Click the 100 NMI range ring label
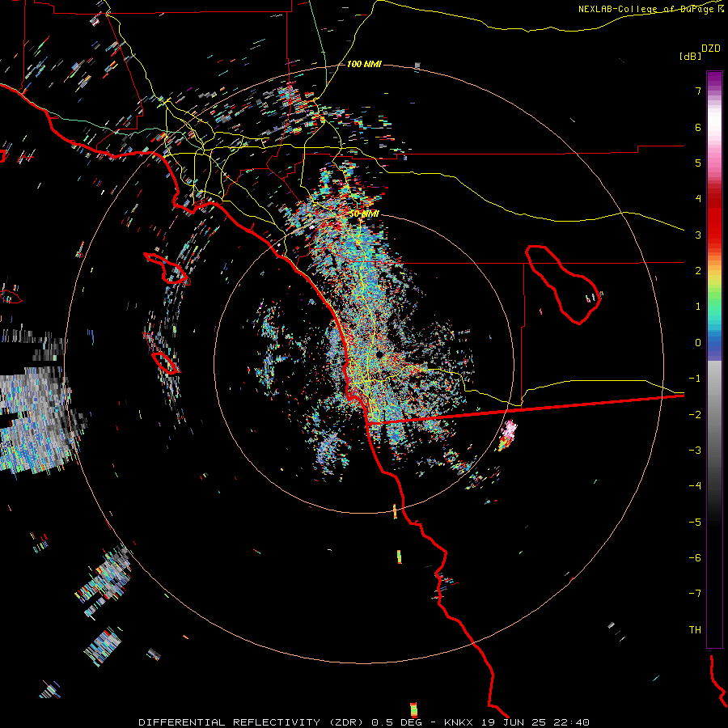Screen dimensions: 728x728 tap(364, 64)
